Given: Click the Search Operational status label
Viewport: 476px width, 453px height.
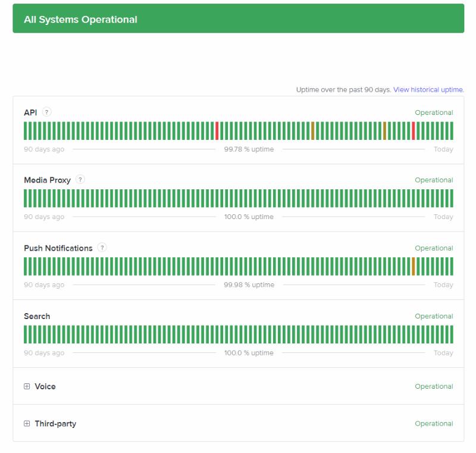Looking at the screenshot, I should 434,316.
